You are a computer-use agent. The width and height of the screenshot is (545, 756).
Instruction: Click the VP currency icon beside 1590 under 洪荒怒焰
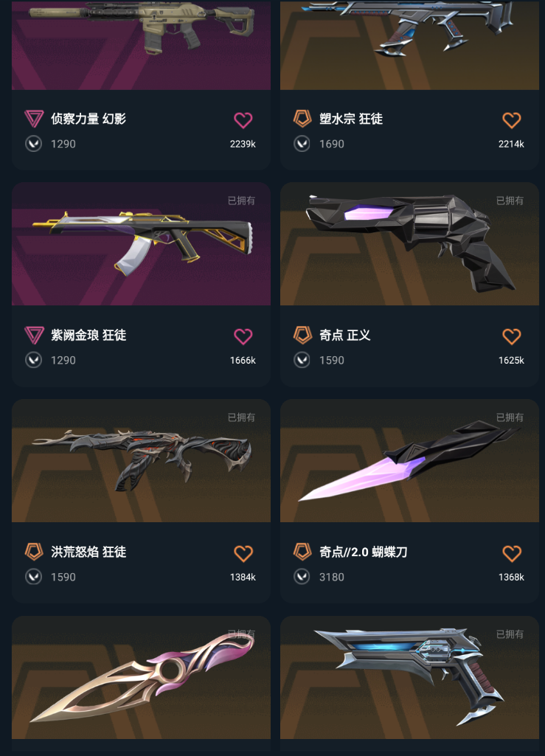[33, 577]
